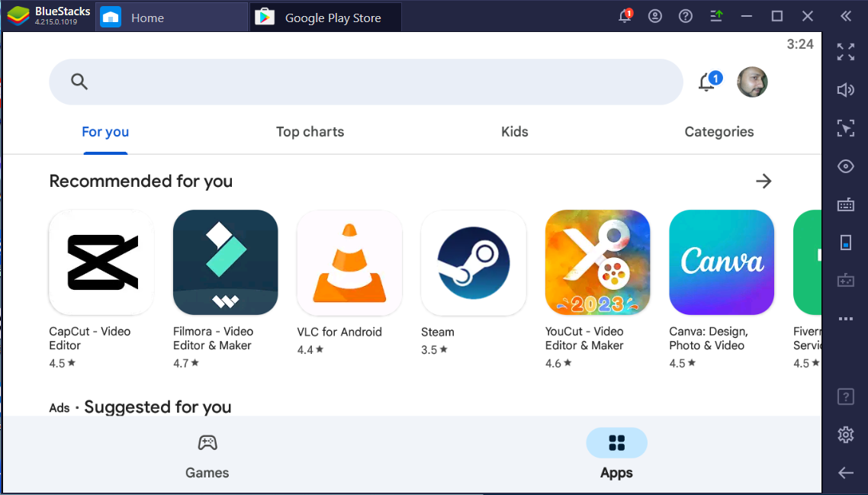Open BlueStacks help question mark in title bar
Viewport: 868px width, 495px height.
[685, 16]
